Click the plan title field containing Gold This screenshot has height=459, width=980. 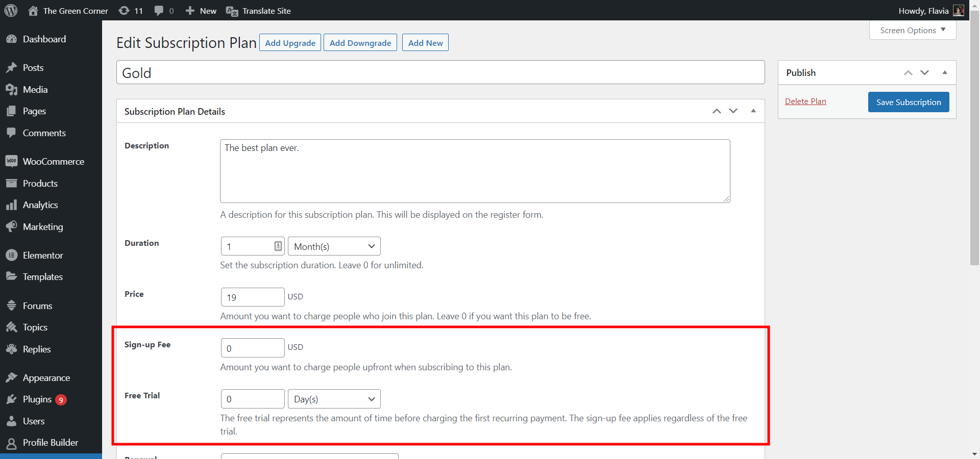click(440, 72)
